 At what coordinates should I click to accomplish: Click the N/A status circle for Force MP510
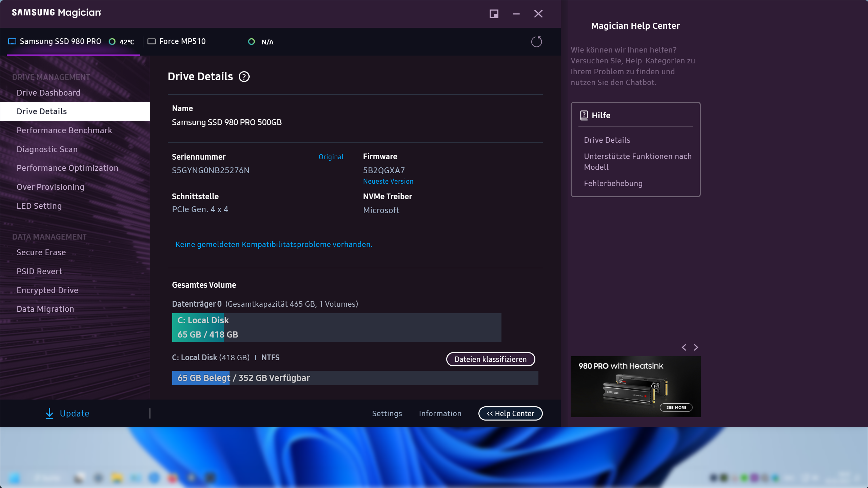point(252,42)
